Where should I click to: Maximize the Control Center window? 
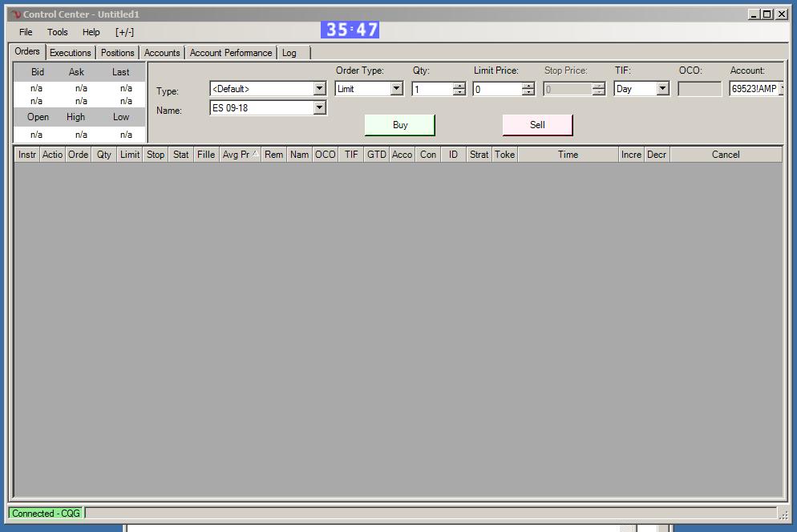click(767, 14)
